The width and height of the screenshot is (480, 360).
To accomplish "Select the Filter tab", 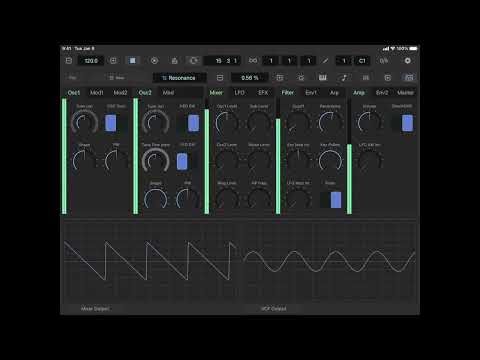I will (287, 93).
